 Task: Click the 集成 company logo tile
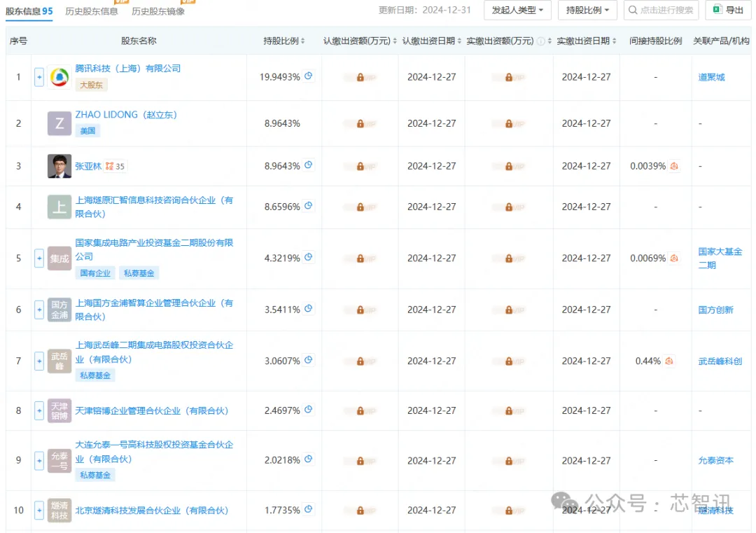(x=59, y=258)
